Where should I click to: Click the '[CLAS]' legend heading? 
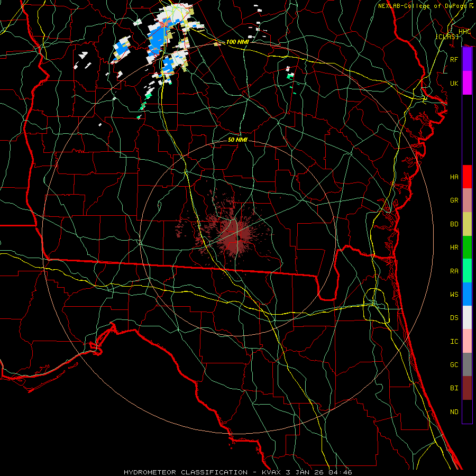(x=447, y=36)
